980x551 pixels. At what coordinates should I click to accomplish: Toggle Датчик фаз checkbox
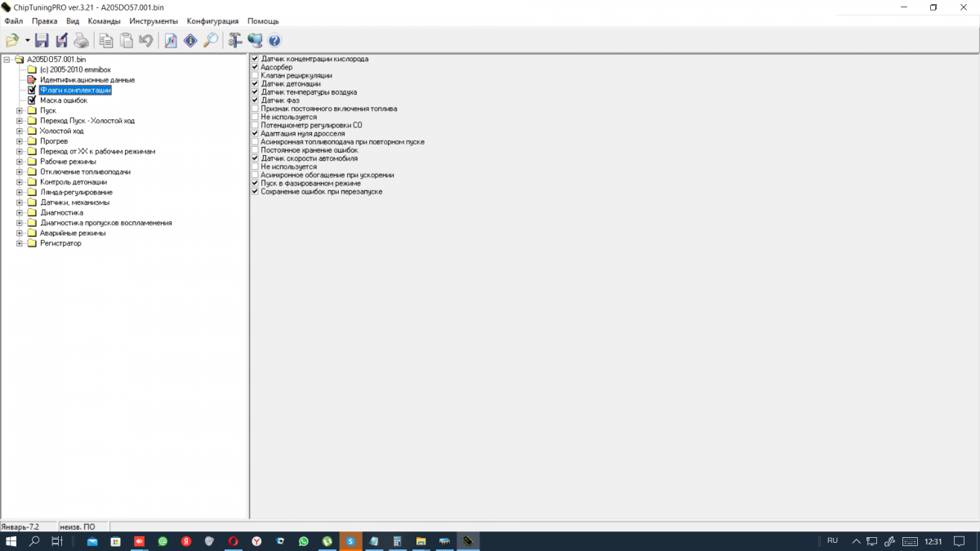pyautogui.click(x=256, y=100)
